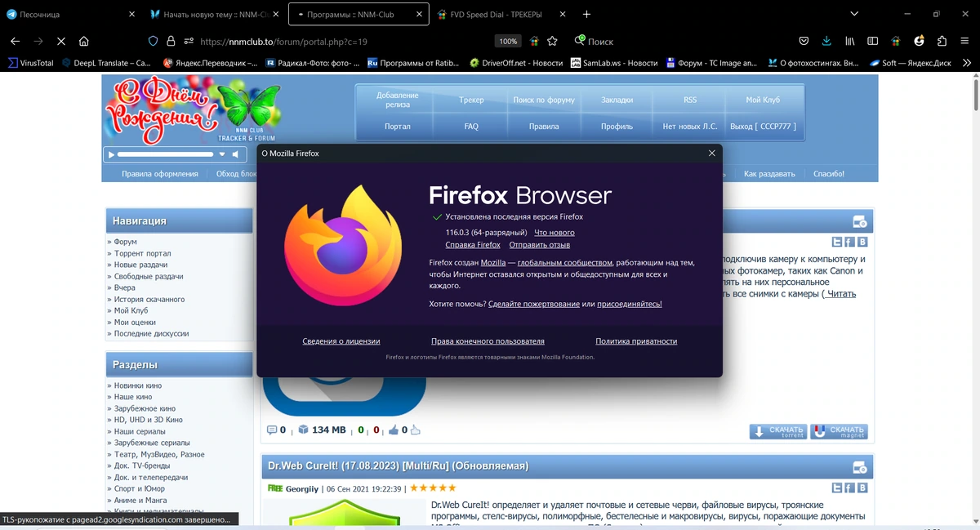This screenshot has height=530, width=980.
Task: Open the Library bookshelf icon
Action: (x=850, y=41)
